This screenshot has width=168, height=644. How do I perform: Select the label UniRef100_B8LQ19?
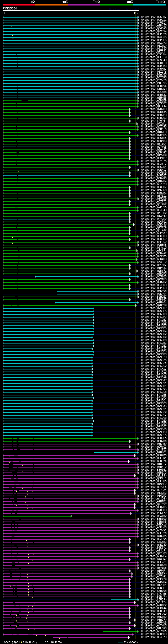coord(154,57)
